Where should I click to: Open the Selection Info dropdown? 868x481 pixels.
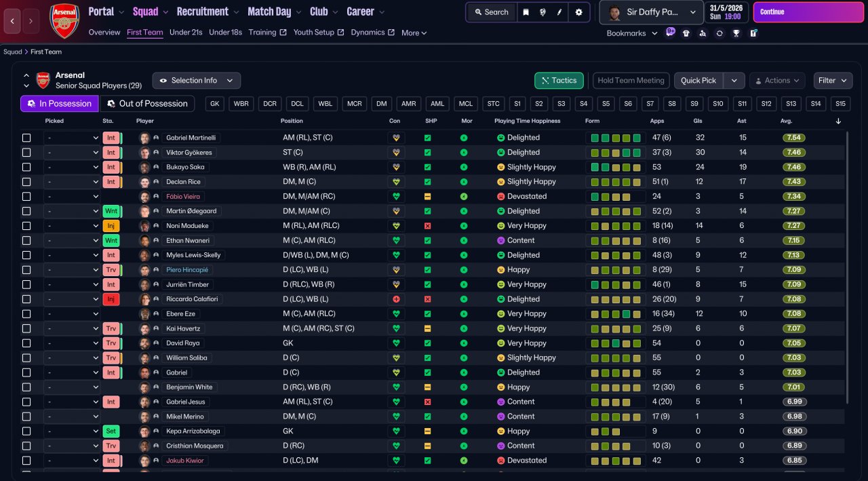click(196, 81)
